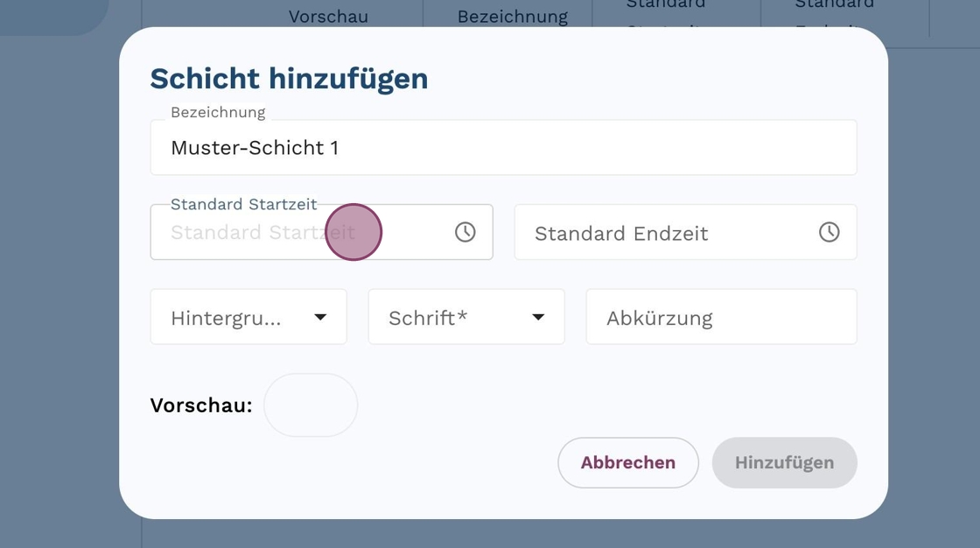The height and width of the screenshot is (548, 980).
Task: Focus the Abkürzung text field
Action: 721,317
